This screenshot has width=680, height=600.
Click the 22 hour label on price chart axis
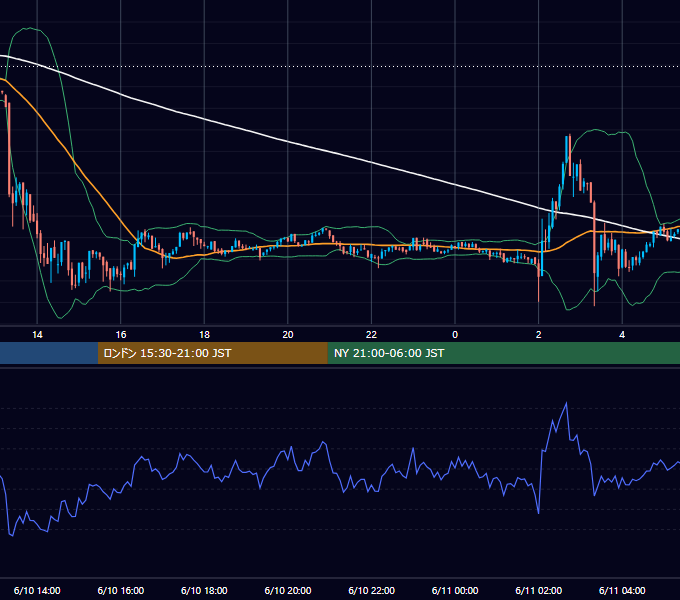[372, 335]
